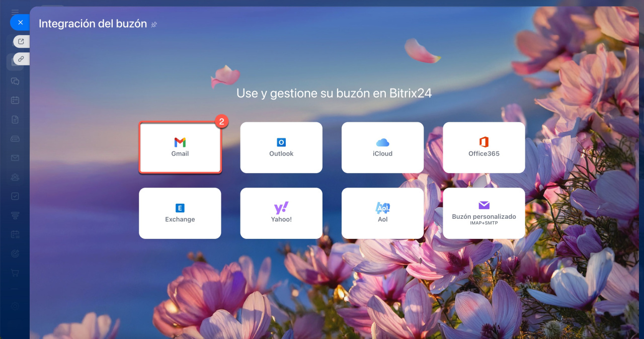Select the Exchange mailbox option
This screenshot has width=644, height=339.
180,213
